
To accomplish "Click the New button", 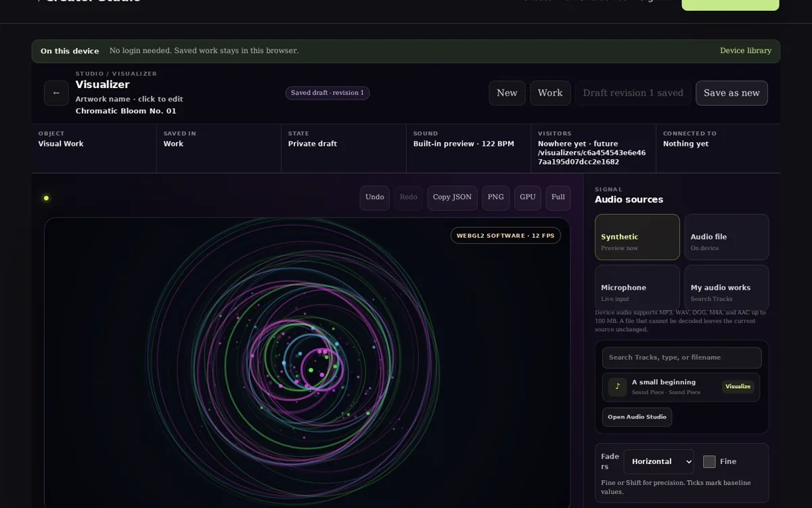I will pos(507,93).
